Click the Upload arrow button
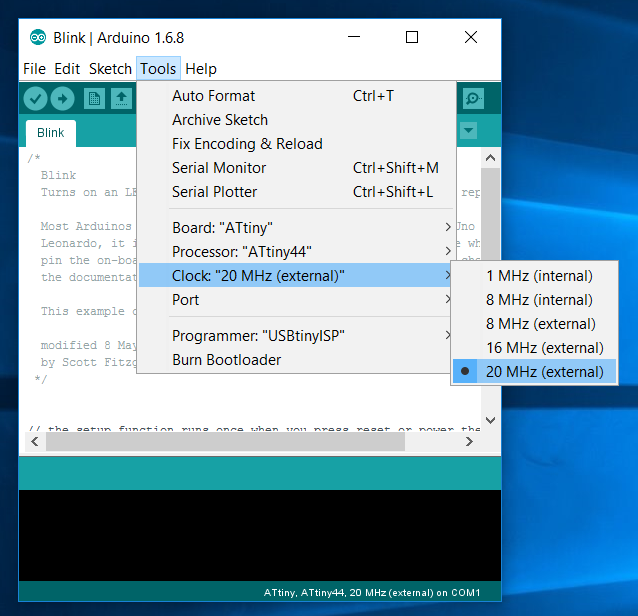Viewport: 638px width, 616px height. (x=62, y=99)
